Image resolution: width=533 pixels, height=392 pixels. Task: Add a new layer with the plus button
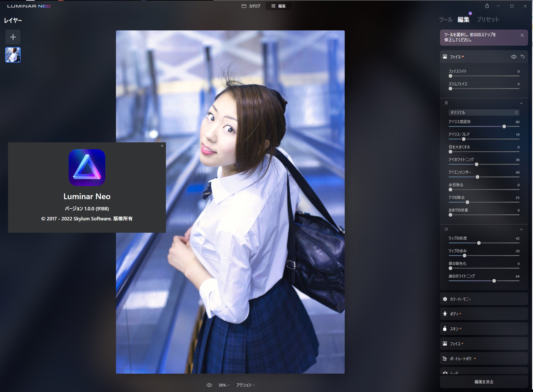coord(13,37)
